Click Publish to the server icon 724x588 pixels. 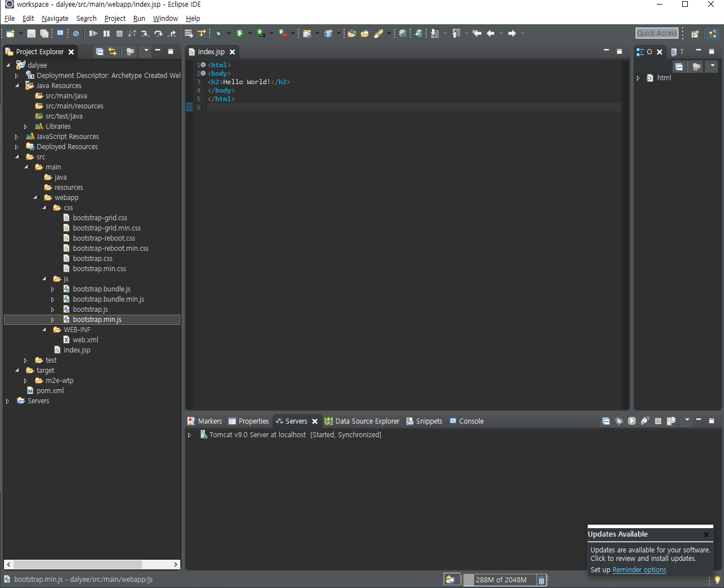pyautogui.click(x=671, y=421)
